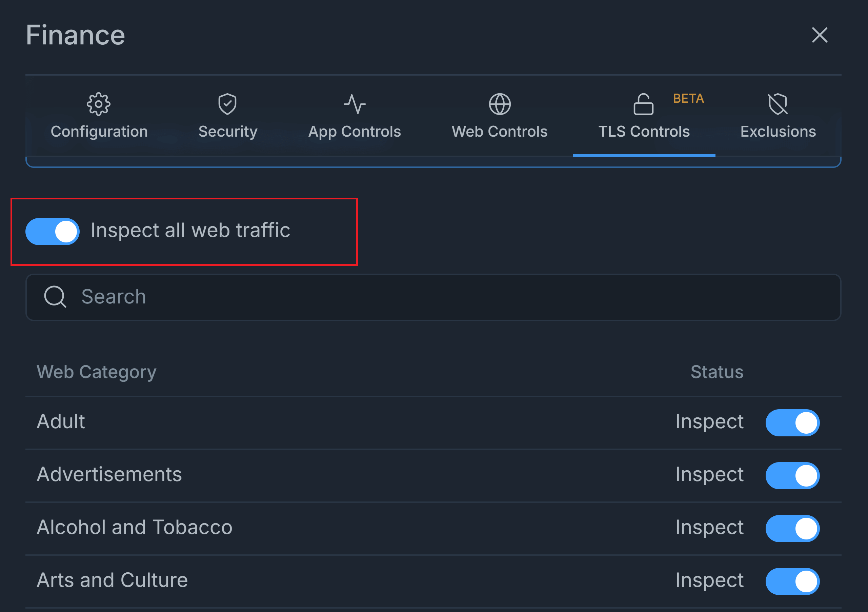Image resolution: width=868 pixels, height=612 pixels.
Task: Toggle Inspect all web traffic switch
Action: [x=53, y=232]
